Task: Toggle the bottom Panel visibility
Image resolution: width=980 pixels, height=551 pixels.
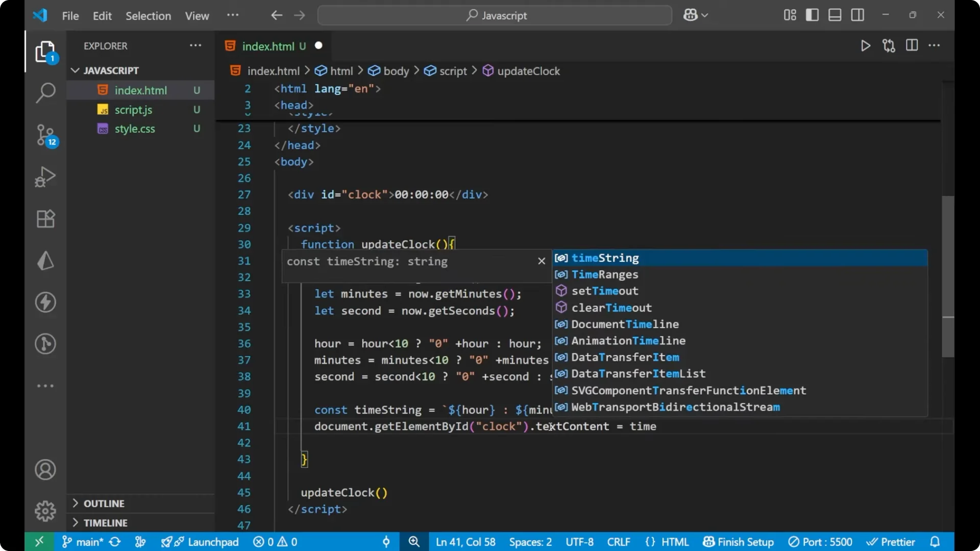Action: click(x=834, y=15)
